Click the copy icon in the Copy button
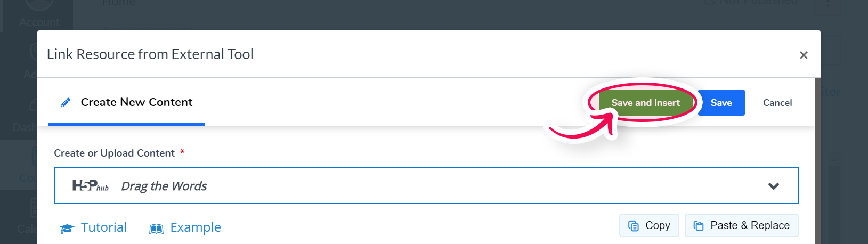 634,226
